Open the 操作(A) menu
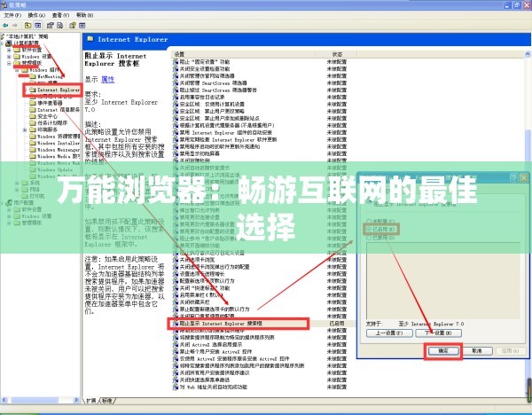This screenshot has width=532, height=415. click(x=36, y=15)
